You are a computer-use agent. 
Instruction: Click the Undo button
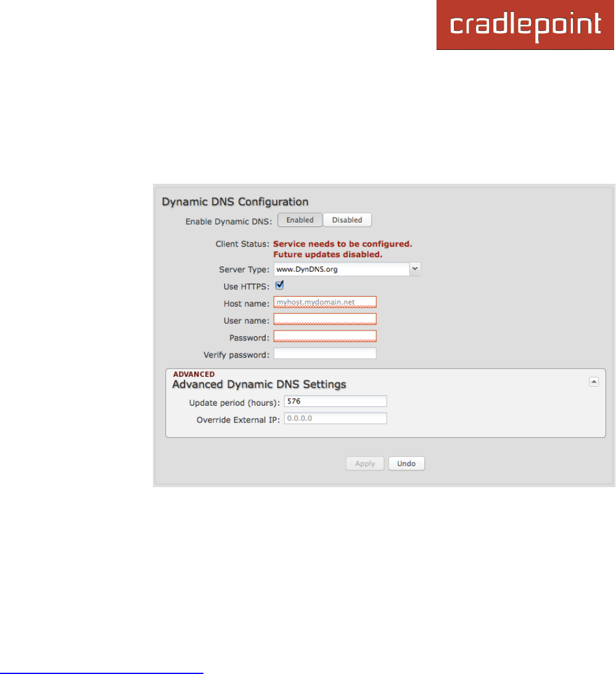[406, 463]
